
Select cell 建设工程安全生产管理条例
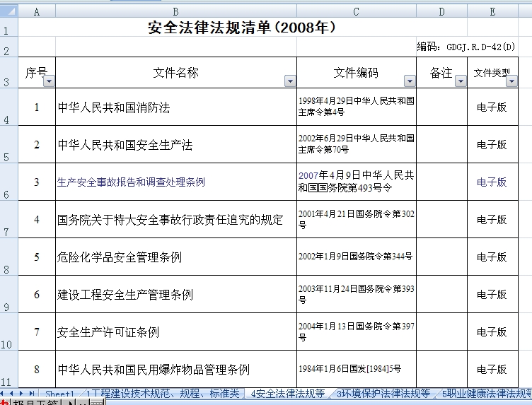[175, 294]
